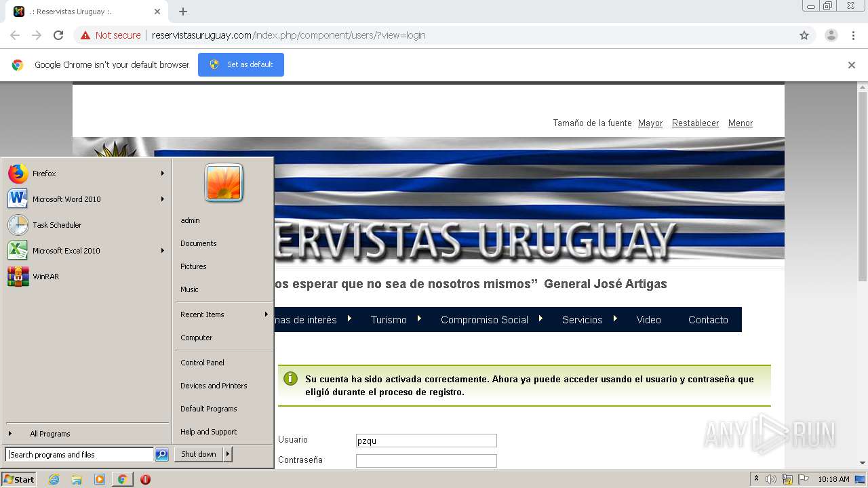868x488 pixels.
Task: Dismiss the default browser infobar
Action: (x=852, y=65)
